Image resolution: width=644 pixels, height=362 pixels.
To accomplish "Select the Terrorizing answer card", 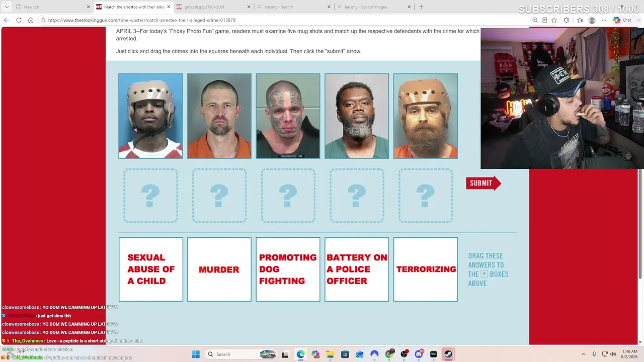I will click(426, 269).
